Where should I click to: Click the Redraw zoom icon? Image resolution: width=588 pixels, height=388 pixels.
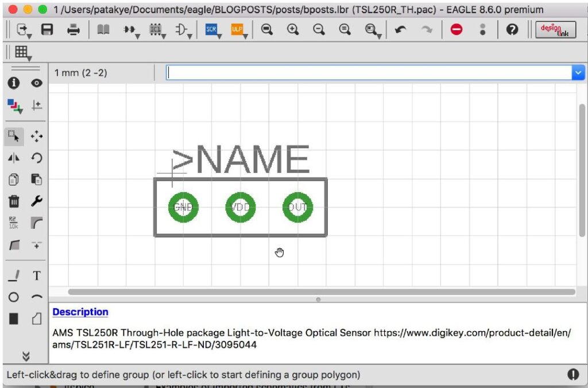(x=345, y=29)
